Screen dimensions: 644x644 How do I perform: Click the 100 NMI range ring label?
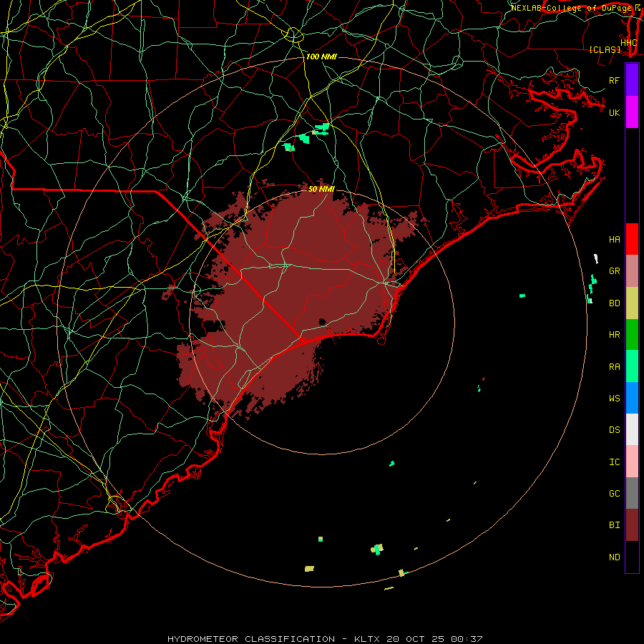[x=321, y=57]
